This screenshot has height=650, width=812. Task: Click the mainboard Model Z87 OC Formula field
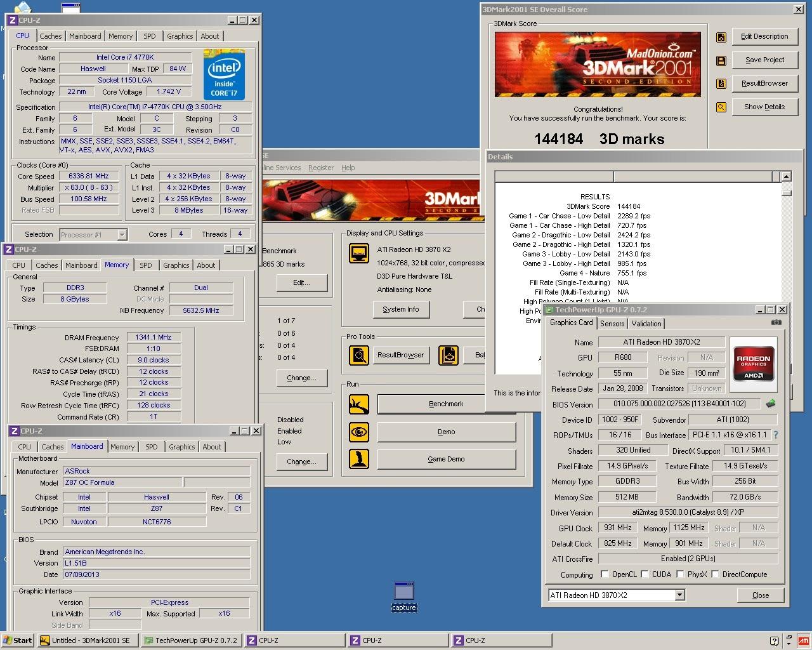click(x=122, y=482)
